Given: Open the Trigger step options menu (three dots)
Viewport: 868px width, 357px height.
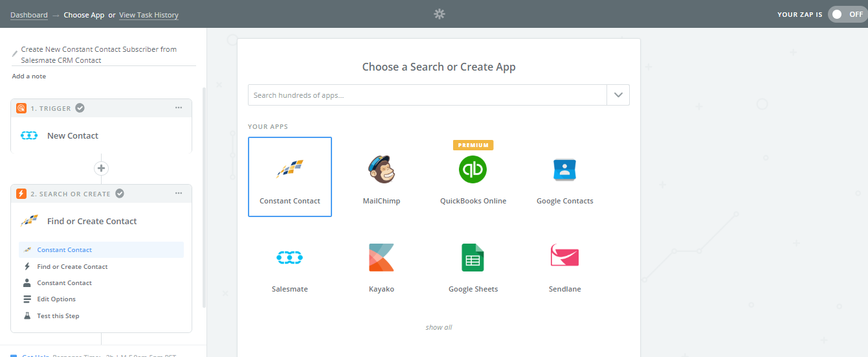Looking at the screenshot, I should pos(179,108).
